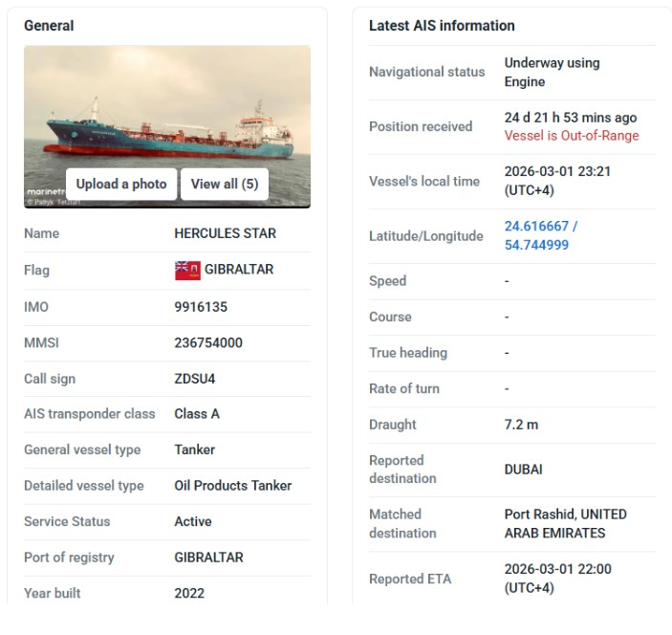Click the Gibraltar flag icon

coord(187,270)
